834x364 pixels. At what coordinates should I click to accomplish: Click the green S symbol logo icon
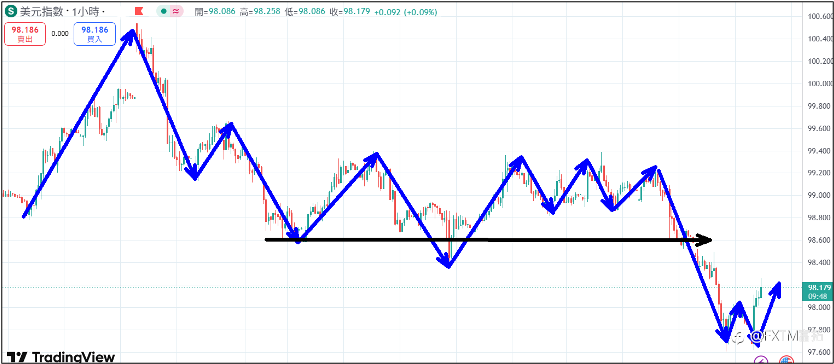point(10,11)
